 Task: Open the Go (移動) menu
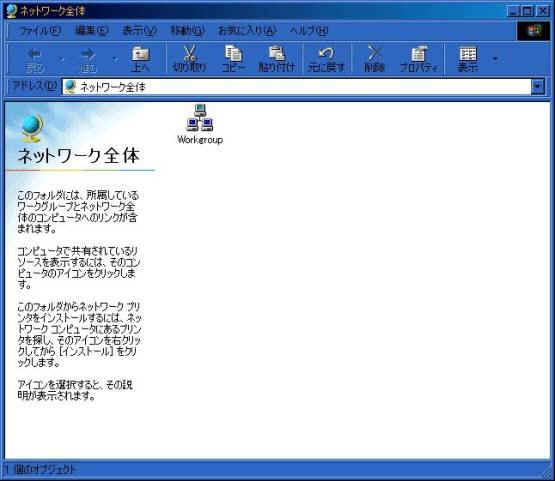point(187,31)
